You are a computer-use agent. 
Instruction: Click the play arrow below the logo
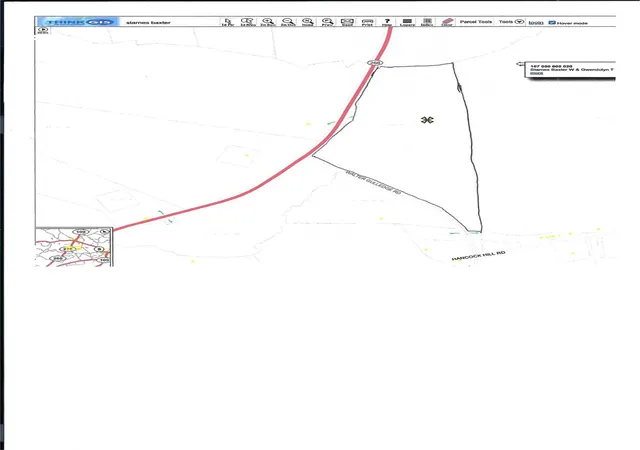pyautogui.click(x=43, y=31)
